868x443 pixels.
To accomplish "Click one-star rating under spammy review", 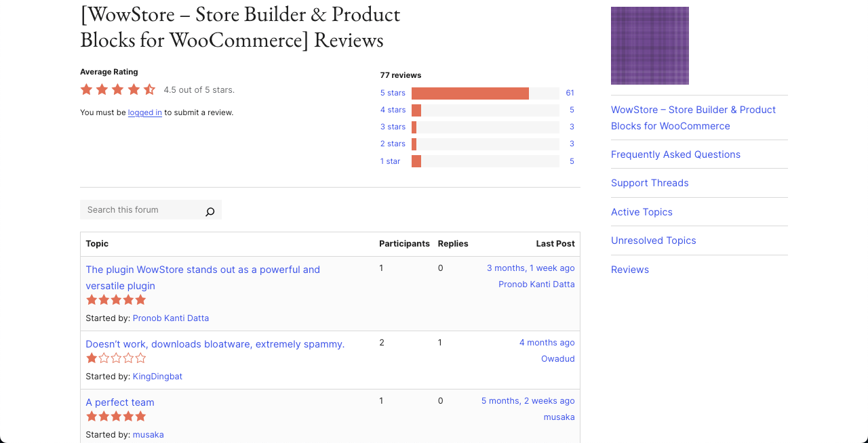I will tap(116, 358).
